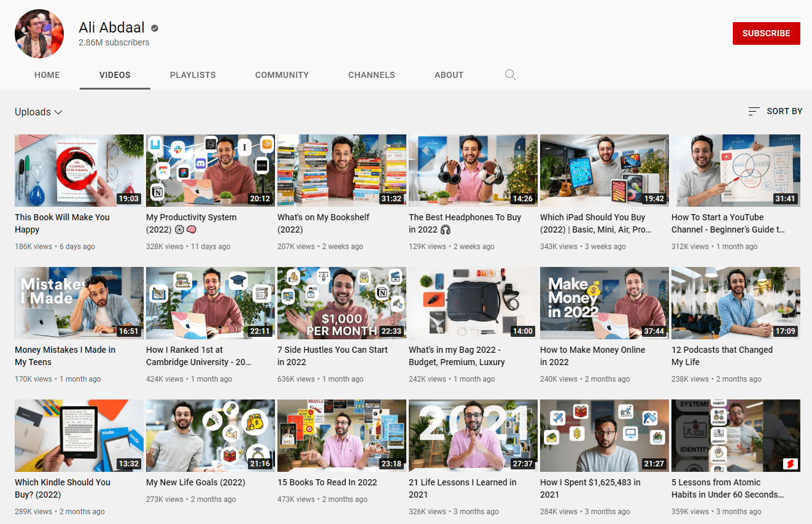Click '359K views • 3 months ago' text
The image size is (812, 524).
click(x=716, y=512)
